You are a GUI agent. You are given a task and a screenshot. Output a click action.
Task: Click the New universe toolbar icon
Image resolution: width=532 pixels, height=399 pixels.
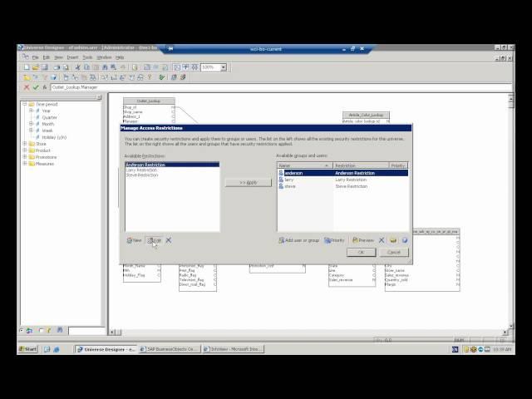pos(27,67)
